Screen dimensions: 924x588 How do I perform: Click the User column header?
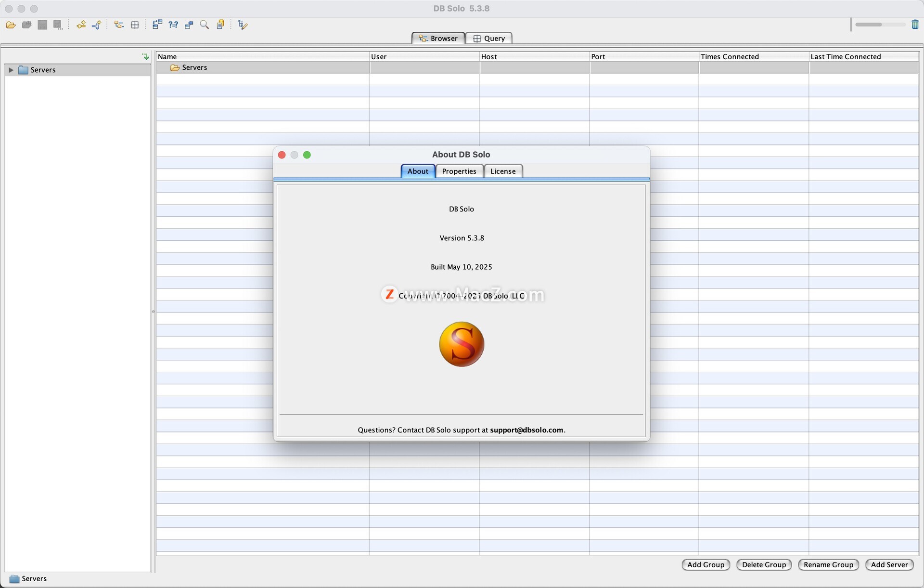pyautogui.click(x=424, y=57)
